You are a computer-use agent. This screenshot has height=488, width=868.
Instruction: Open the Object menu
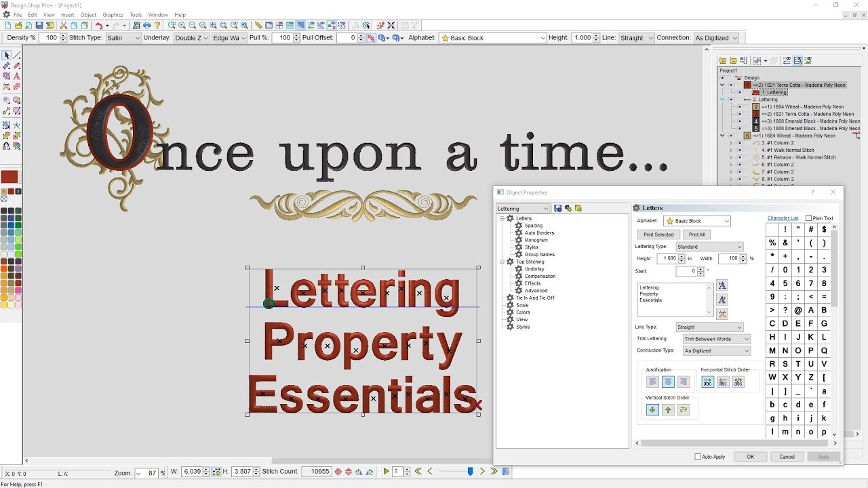pos(89,14)
